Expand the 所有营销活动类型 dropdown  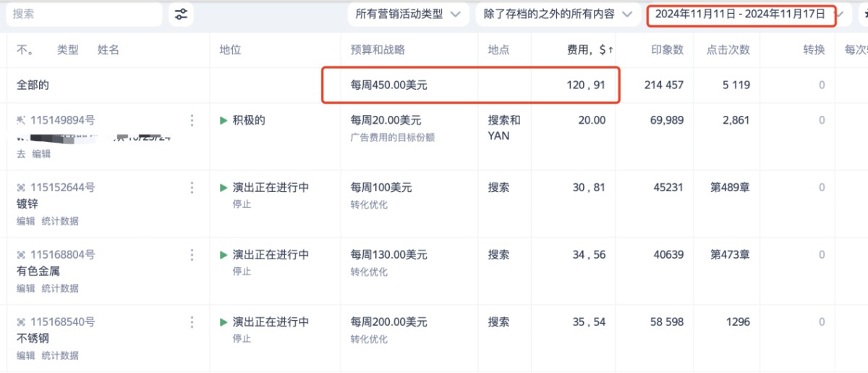(x=407, y=14)
